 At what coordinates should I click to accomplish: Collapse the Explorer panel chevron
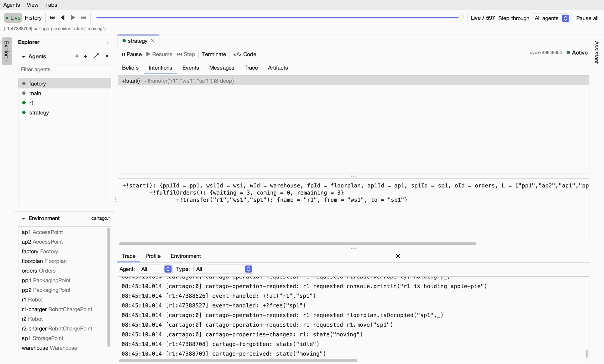pyautogui.click(x=108, y=43)
